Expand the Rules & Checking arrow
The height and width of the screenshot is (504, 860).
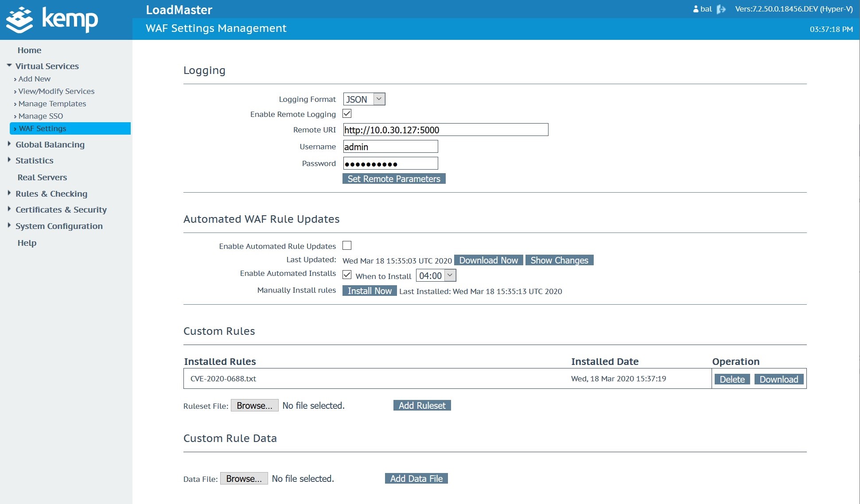pos(9,193)
